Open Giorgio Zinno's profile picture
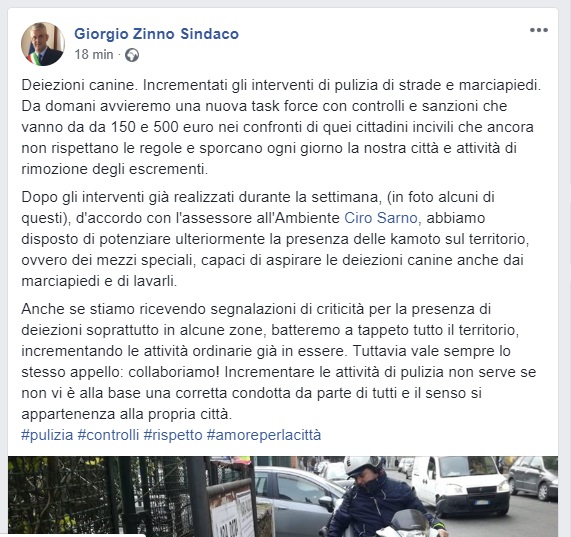571x537 pixels. coord(43,44)
